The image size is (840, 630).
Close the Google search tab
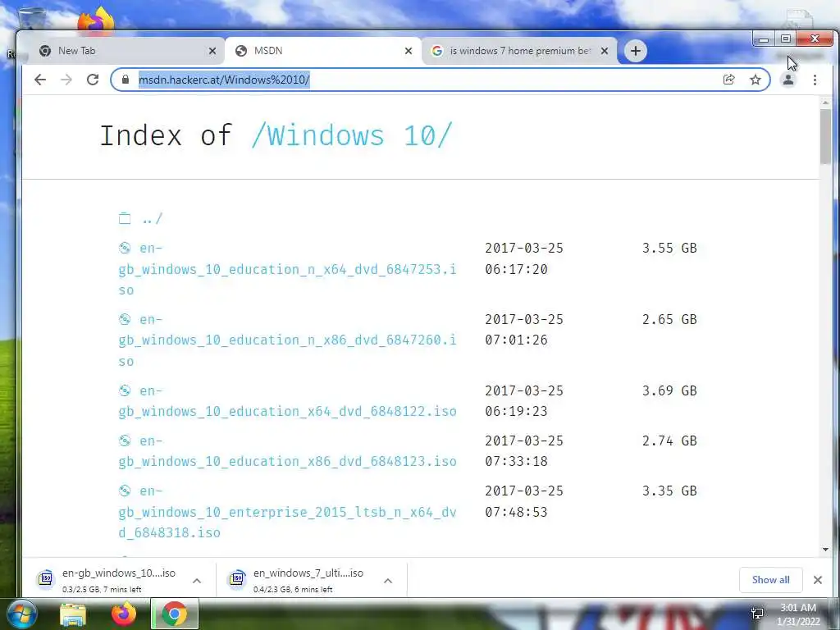coord(605,51)
